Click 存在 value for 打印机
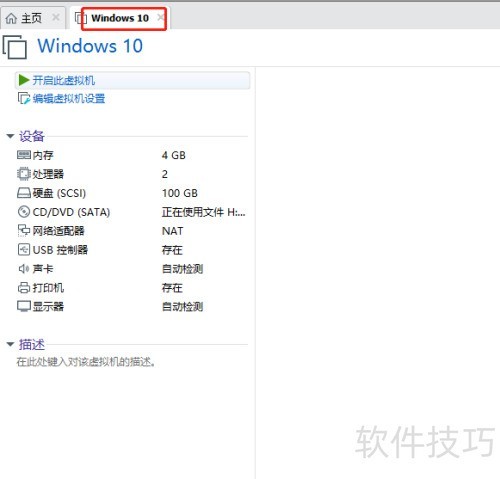The width and height of the screenshot is (500, 479). pyautogui.click(x=172, y=288)
